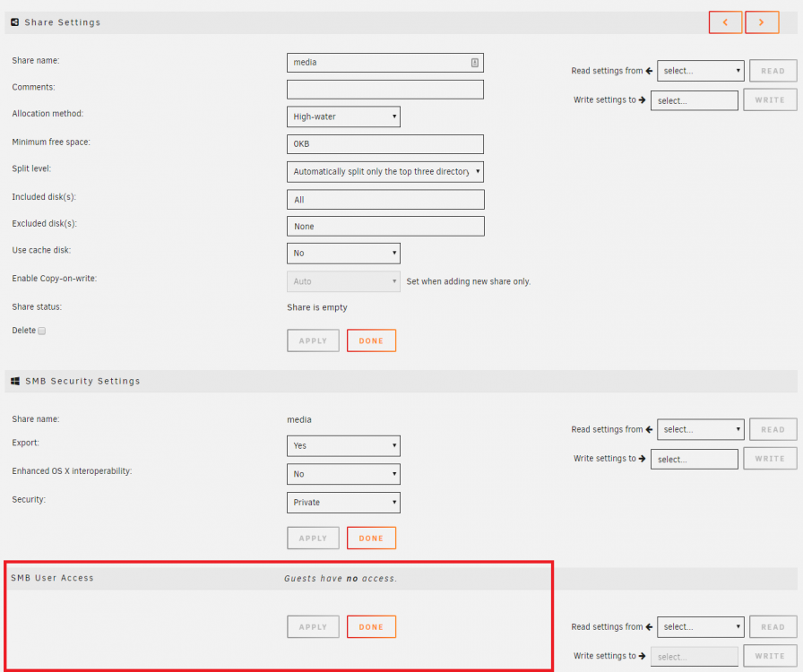
Task: Click the Comments input field
Action: [385, 89]
